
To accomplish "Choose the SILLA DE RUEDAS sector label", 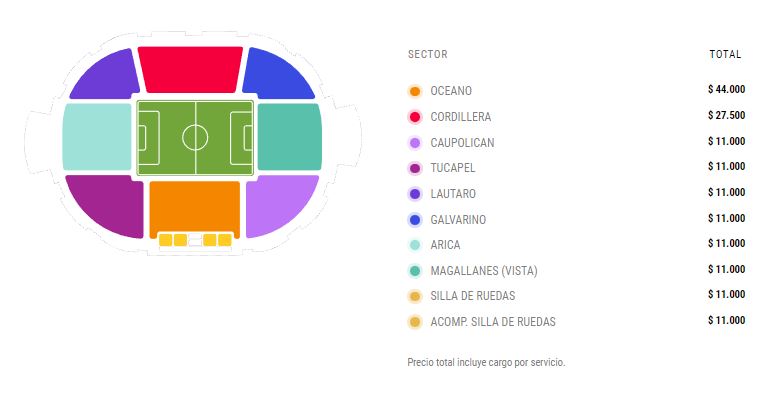I will point(473,296).
